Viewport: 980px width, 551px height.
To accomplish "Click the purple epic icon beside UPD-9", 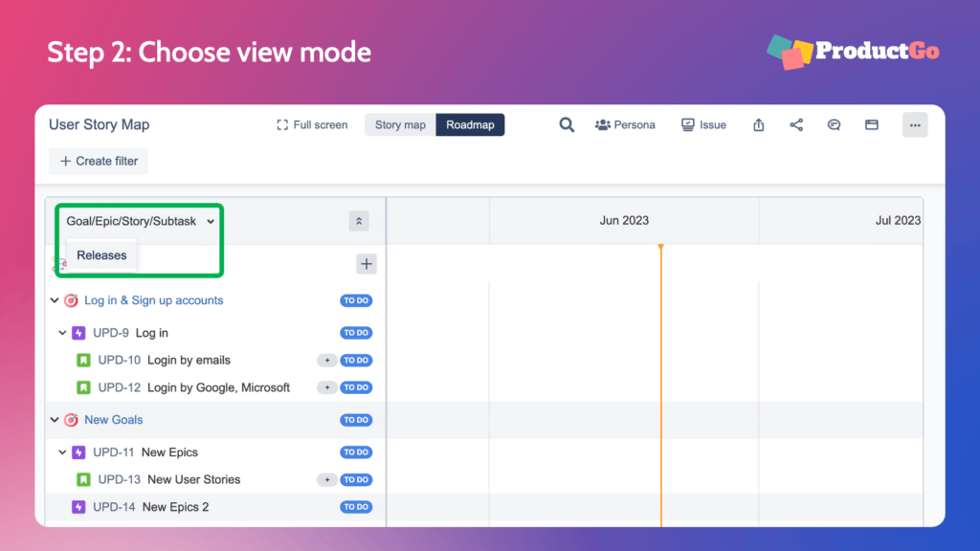I will [78, 332].
